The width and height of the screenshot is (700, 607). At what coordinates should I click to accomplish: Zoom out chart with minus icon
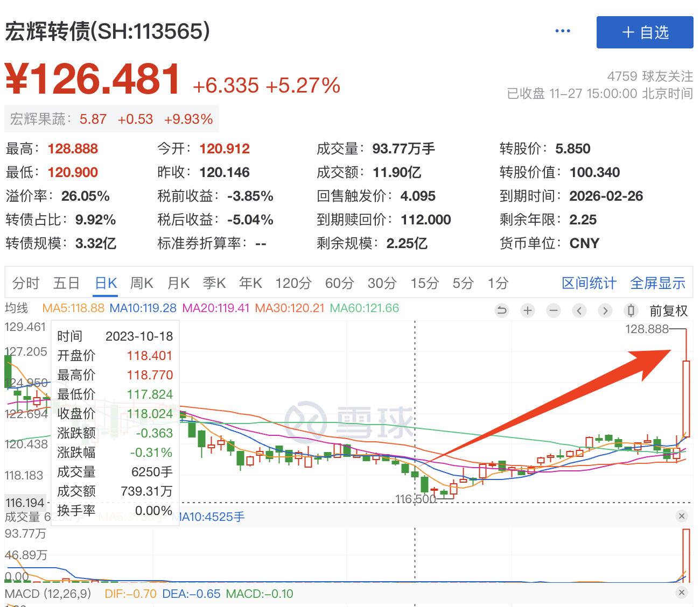click(554, 310)
